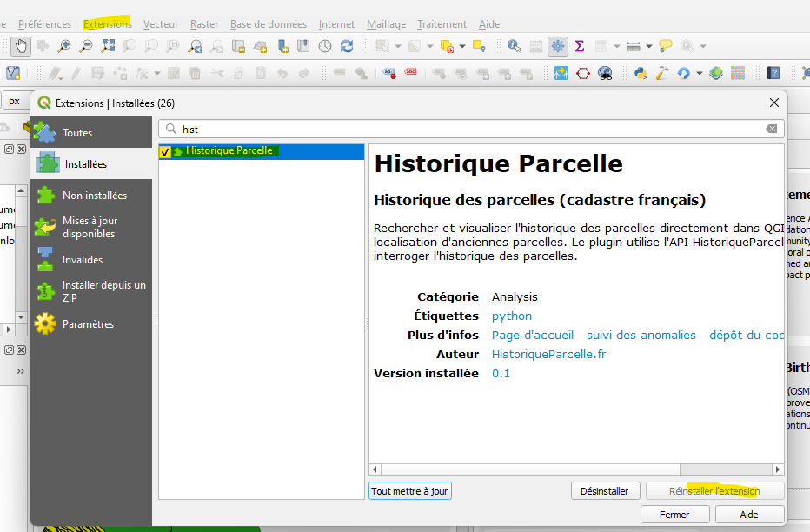Click the Measure Line ruler icon

tap(634, 46)
